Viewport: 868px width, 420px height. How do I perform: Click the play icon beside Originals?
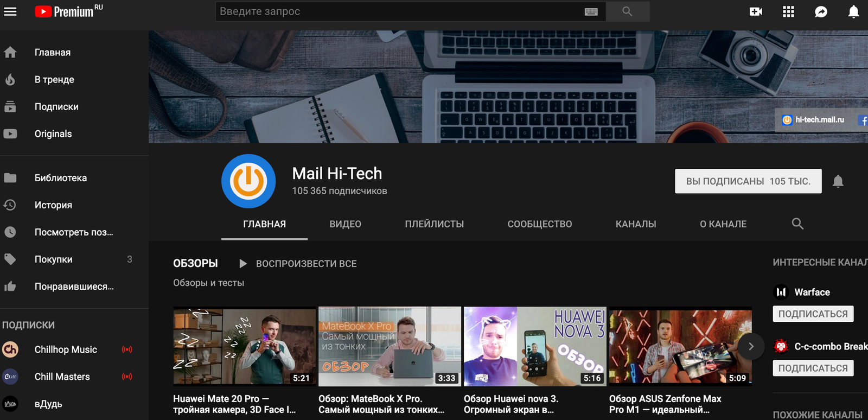pos(10,133)
